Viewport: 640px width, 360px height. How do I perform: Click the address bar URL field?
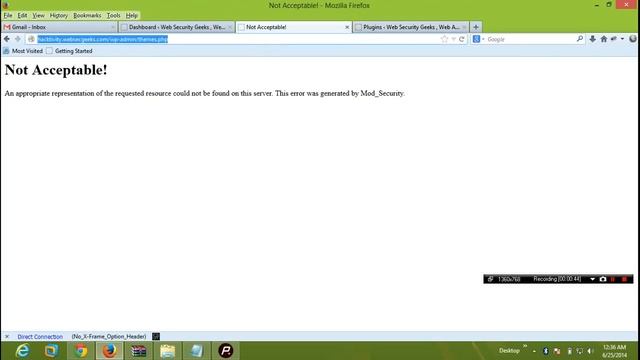point(237,39)
